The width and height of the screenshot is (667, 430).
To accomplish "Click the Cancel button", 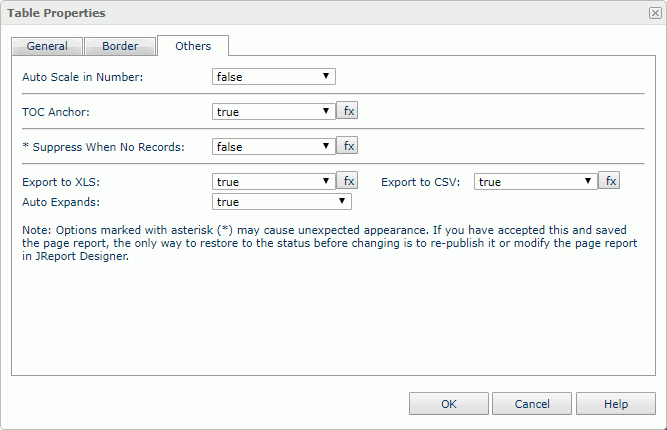I will click(x=532, y=403).
